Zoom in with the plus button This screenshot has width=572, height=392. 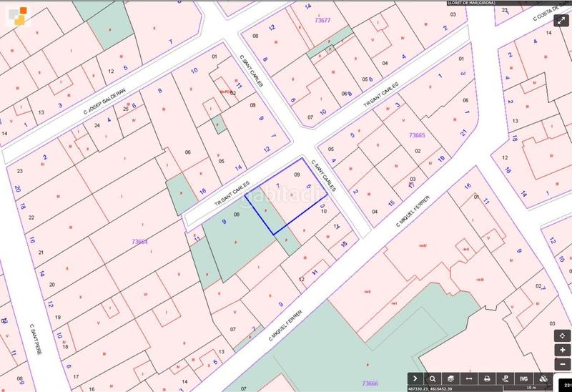pos(563,350)
